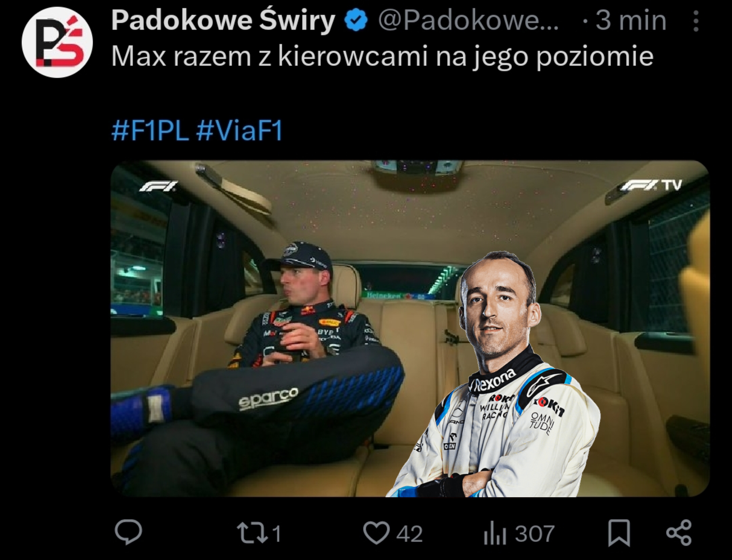The height and width of the screenshot is (560, 732).
Task: Open the PŚ profile avatar
Action: [57, 42]
